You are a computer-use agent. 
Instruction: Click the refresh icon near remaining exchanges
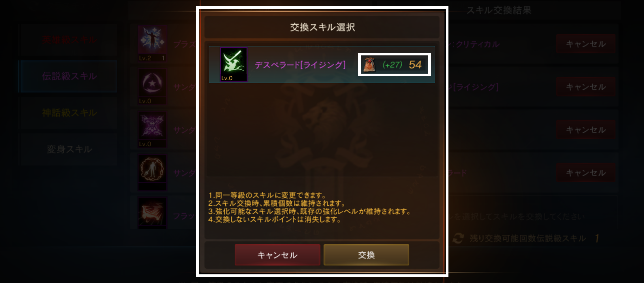click(x=458, y=238)
